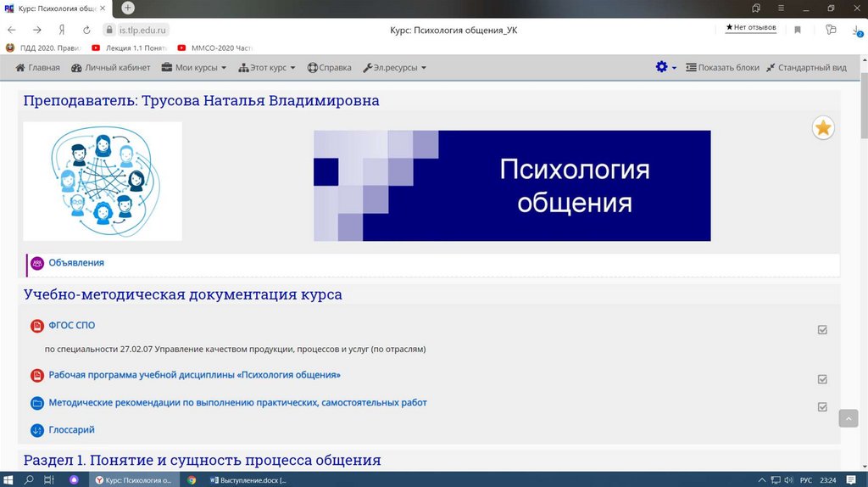This screenshot has height=487, width=868.
Task: Expand the Эл.ресурсы dropdown menu
Action: 394,68
